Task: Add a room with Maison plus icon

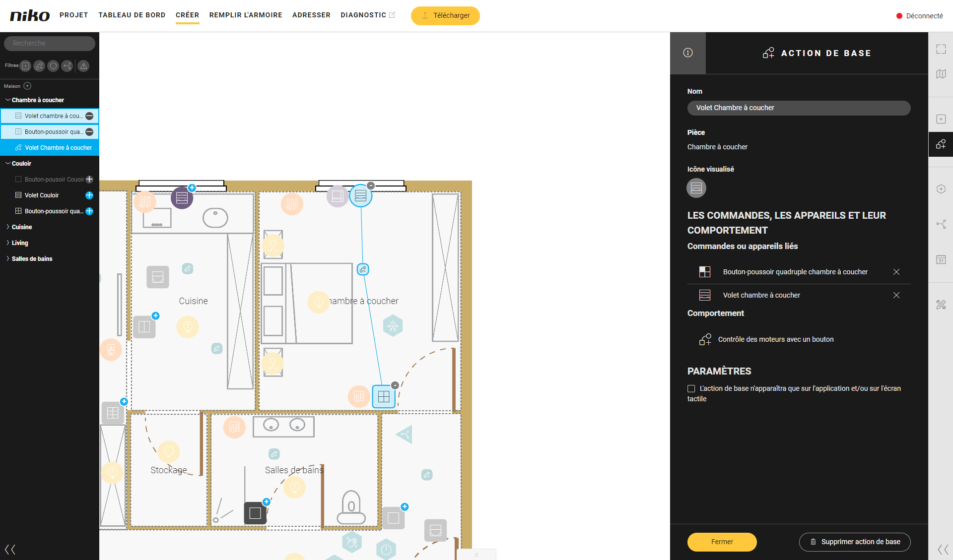Action: coord(27,86)
